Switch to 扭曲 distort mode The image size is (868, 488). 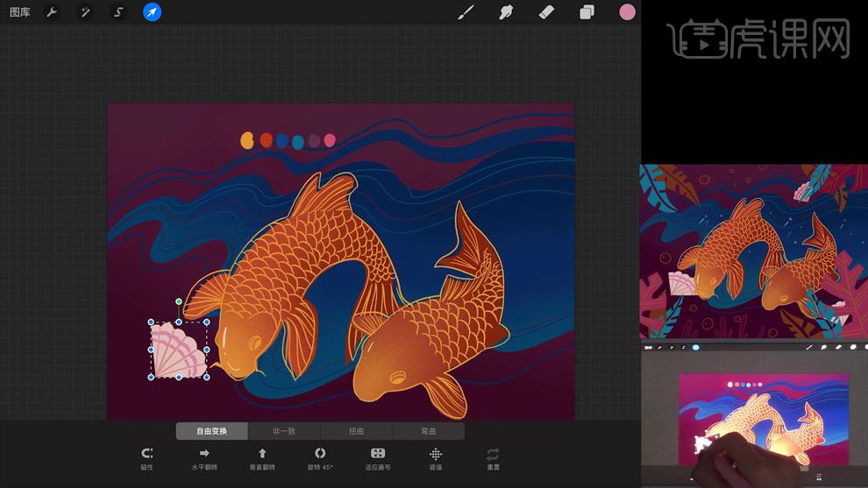[357, 431]
